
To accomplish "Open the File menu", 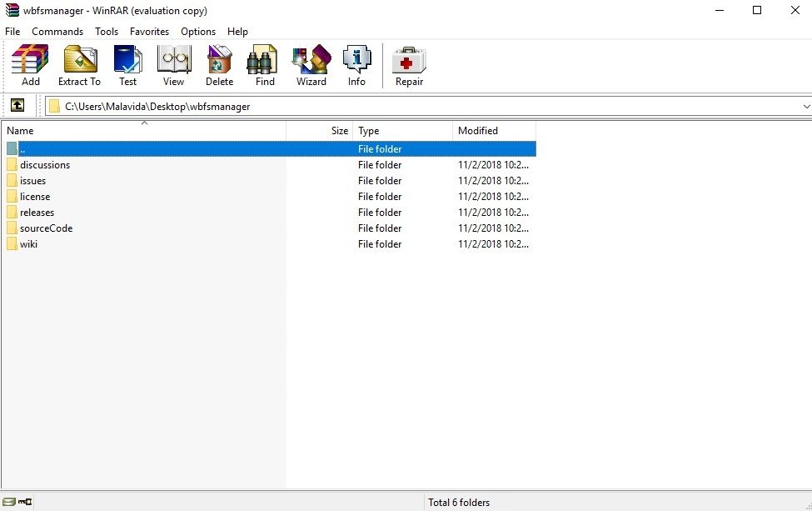I will 12,32.
